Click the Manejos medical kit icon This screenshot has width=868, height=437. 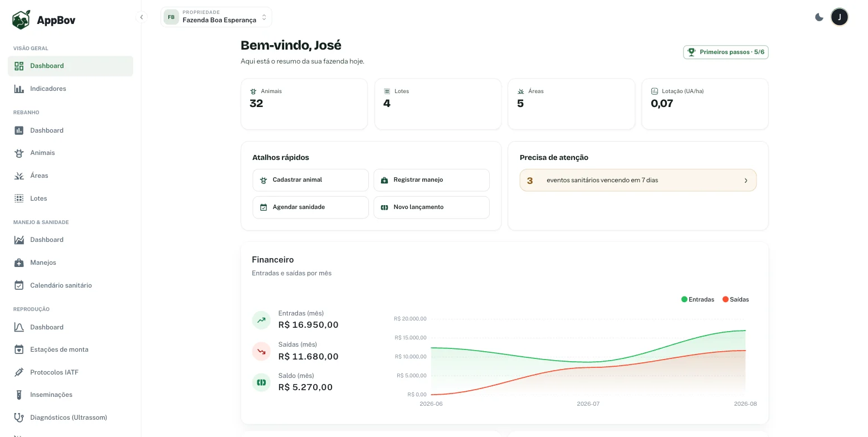click(19, 263)
